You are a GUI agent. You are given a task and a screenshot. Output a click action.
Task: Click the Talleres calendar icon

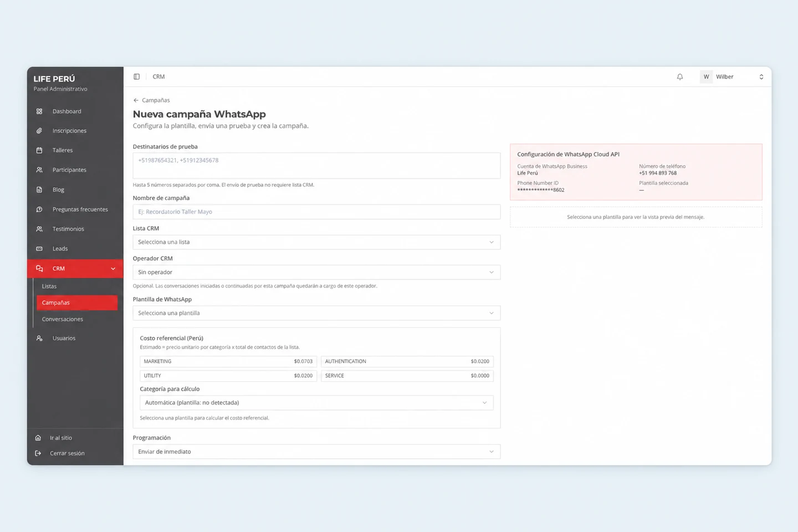point(39,150)
